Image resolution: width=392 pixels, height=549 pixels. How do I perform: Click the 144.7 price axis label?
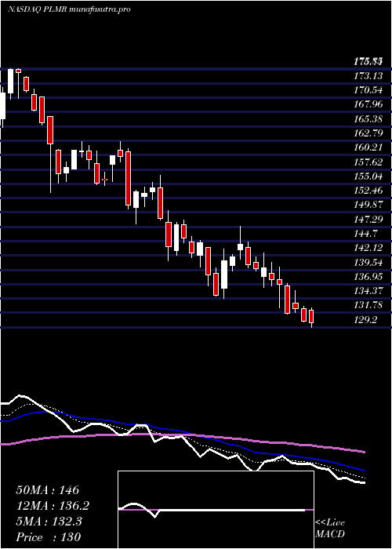(366, 234)
